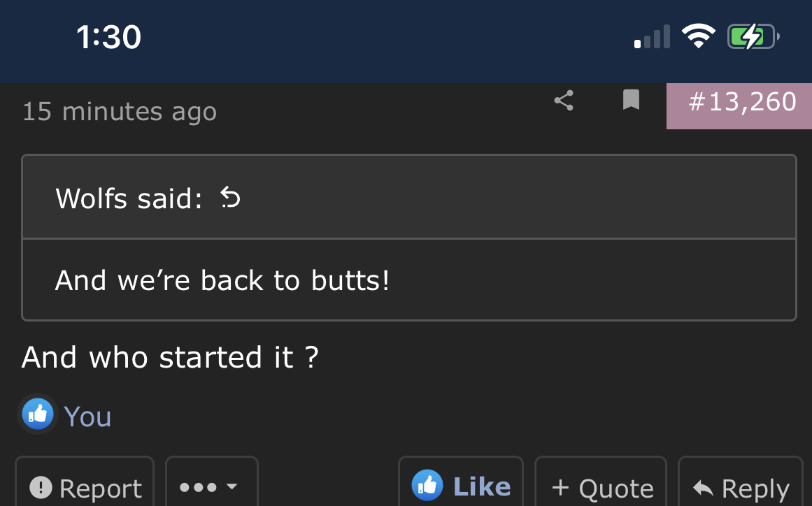Open the "You" reactions list

(x=87, y=417)
